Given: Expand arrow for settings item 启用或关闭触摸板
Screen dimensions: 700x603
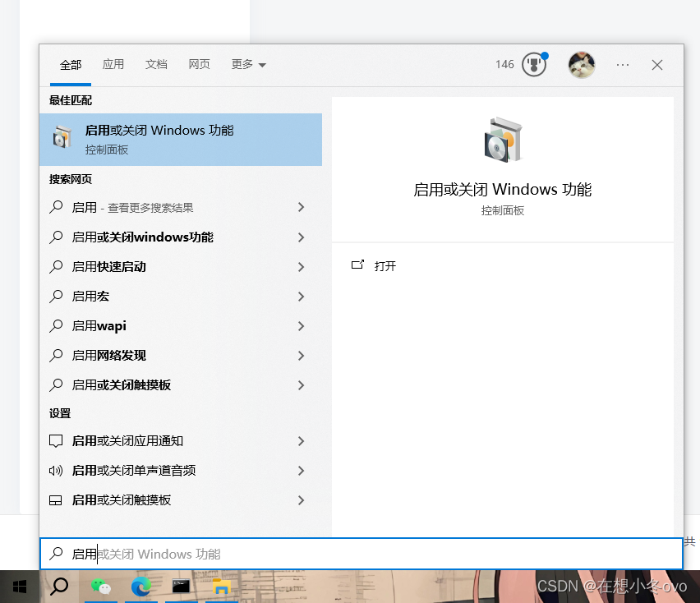Looking at the screenshot, I should point(302,500).
